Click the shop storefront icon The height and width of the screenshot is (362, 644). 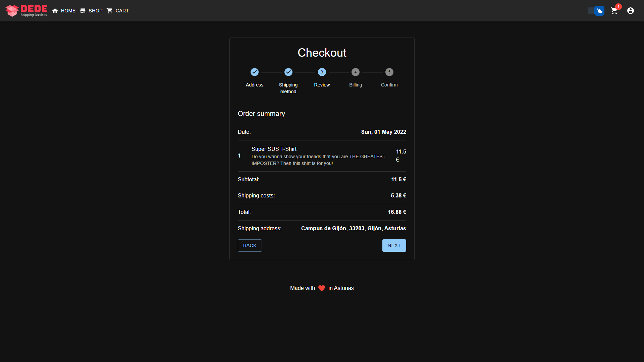[83, 11]
